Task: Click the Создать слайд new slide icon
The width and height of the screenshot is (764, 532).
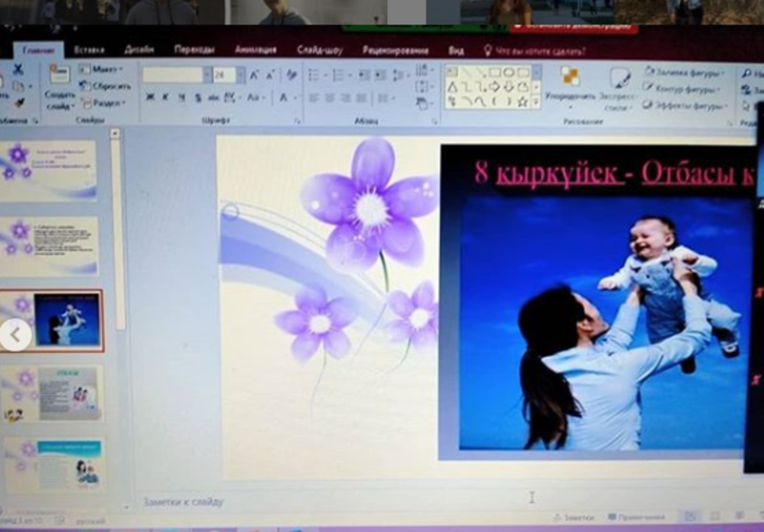Action: 59,74
